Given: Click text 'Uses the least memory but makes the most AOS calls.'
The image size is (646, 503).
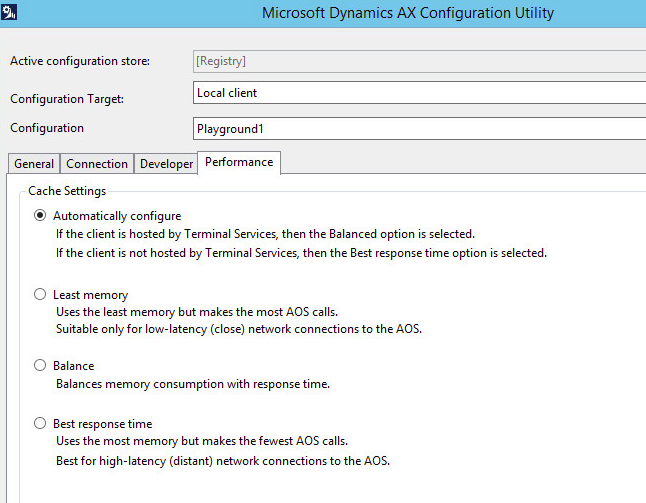Looking at the screenshot, I should tap(197, 312).
